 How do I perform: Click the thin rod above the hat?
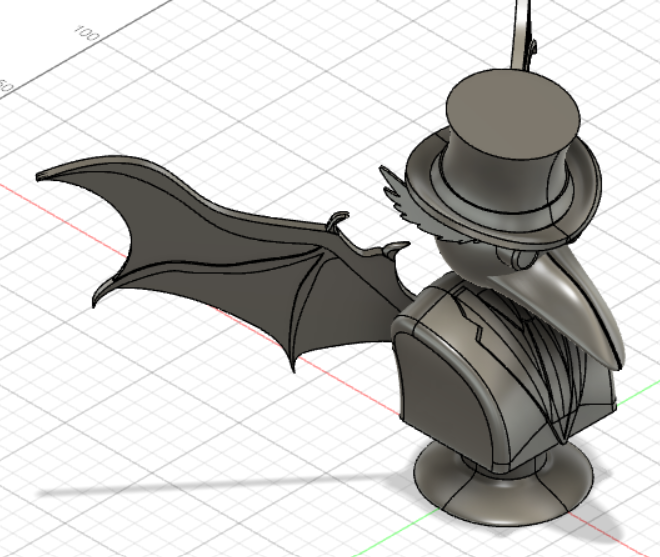(522, 36)
